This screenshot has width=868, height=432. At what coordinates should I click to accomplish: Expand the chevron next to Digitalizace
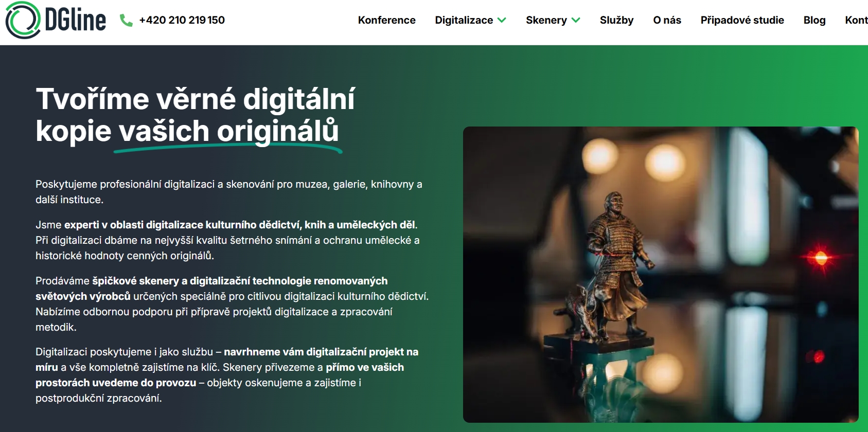[x=502, y=20]
